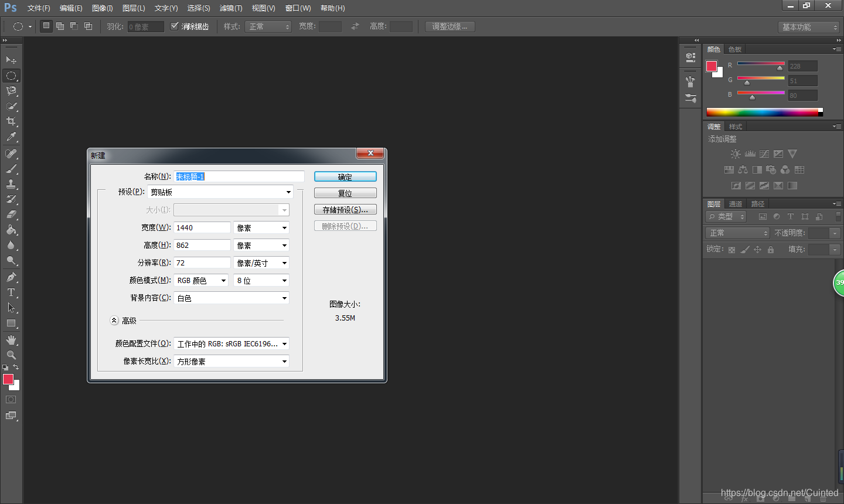Select the Type (T) tool in the toolbox
844x504 pixels.
[11, 292]
